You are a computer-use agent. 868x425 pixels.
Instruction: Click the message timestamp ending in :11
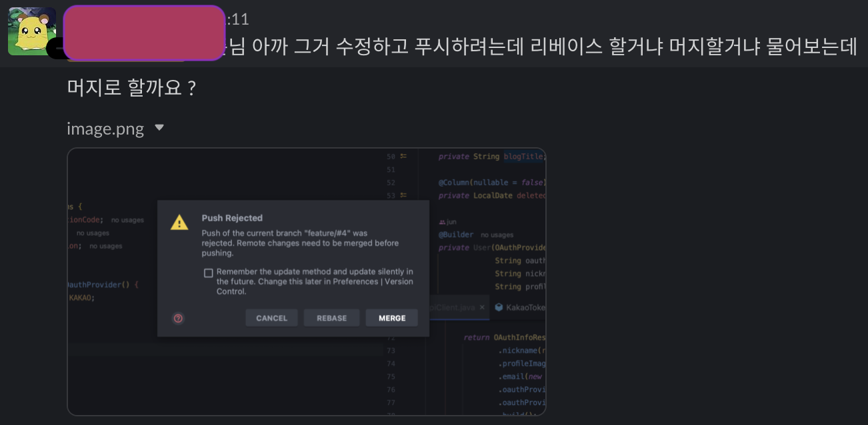pyautogui.click(x=239, y=19)
